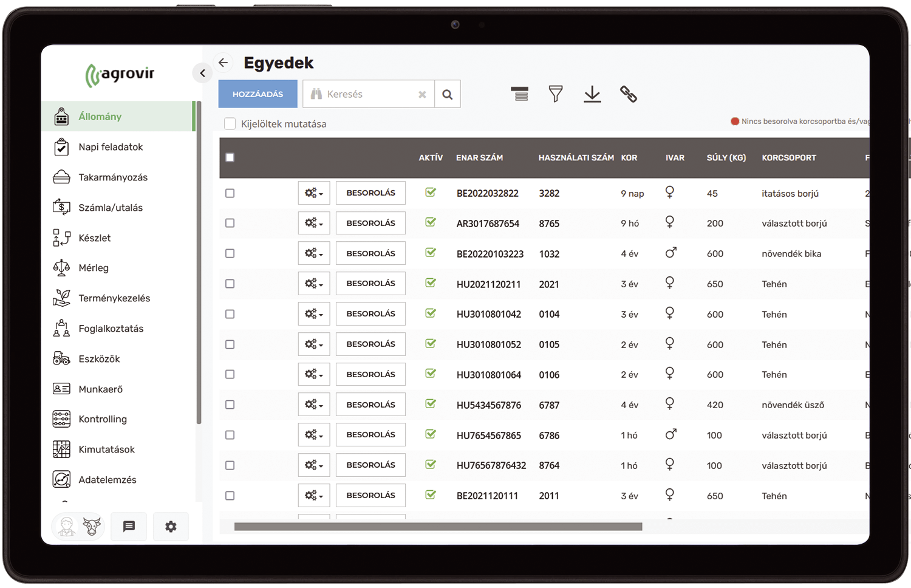Click the search magnifier icon
911x588 pixels.
[448, 94]
